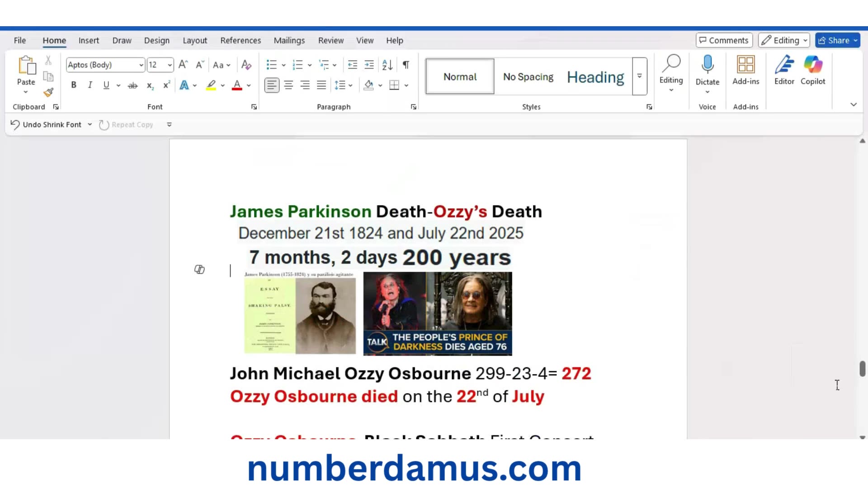This screenshot has height=488, width=868.
Task: Expand the Styles gallery
Action: click(639, 76)
